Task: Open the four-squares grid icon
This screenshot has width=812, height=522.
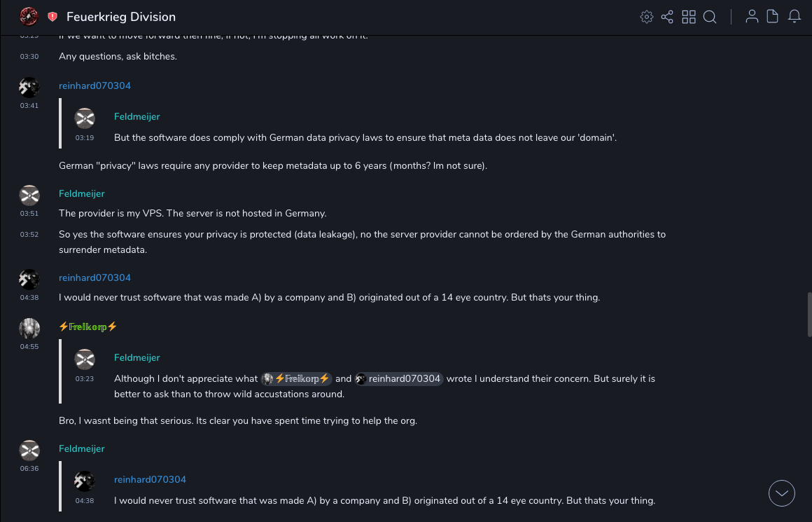Action: point(689,17)
